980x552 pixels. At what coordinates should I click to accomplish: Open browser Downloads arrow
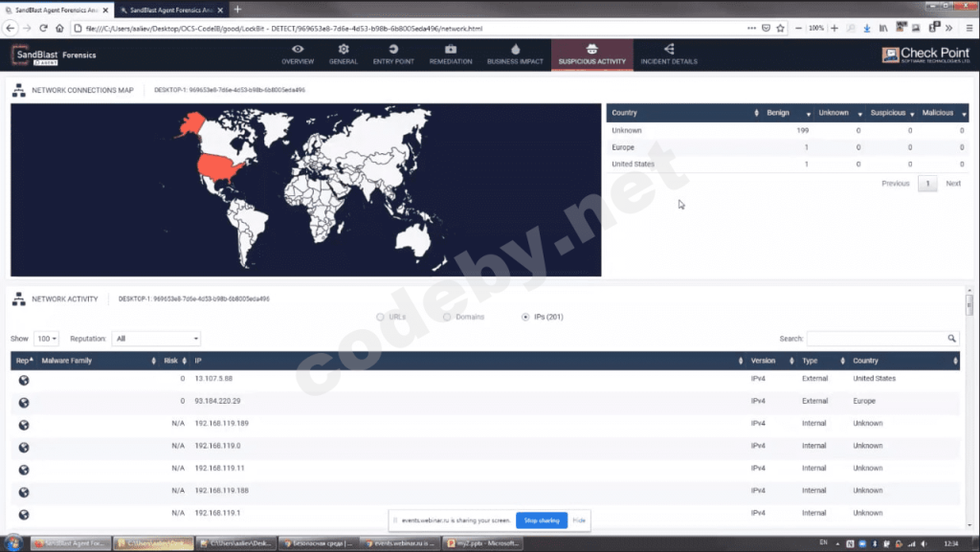(867, 28)
